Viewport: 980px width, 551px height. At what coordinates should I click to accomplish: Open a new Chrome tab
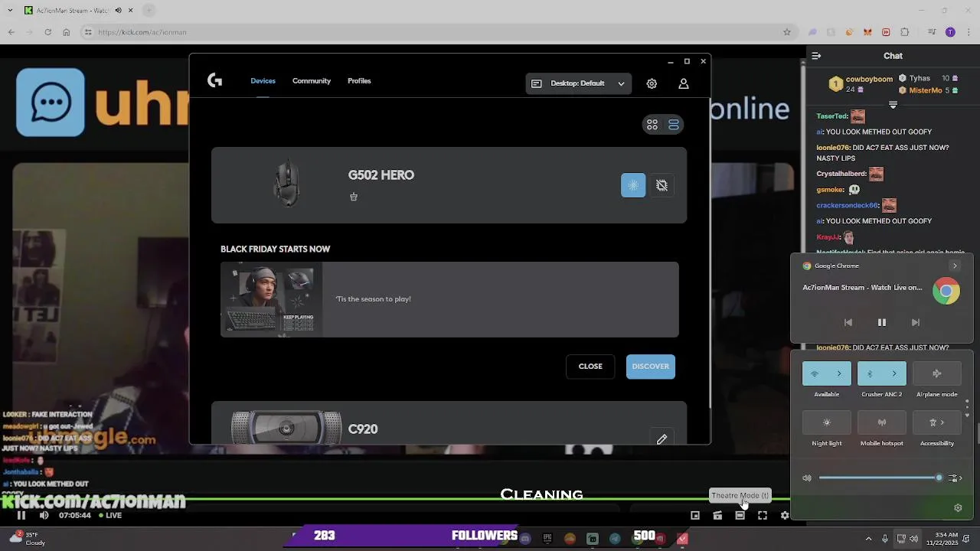[x=149, y=11]
